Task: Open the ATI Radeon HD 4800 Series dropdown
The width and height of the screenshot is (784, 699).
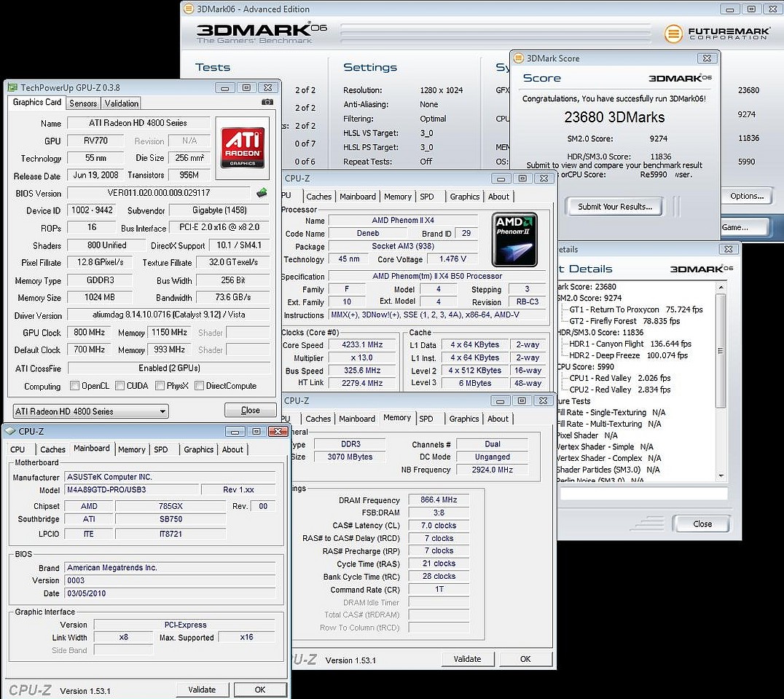Action: pos(90,411)
